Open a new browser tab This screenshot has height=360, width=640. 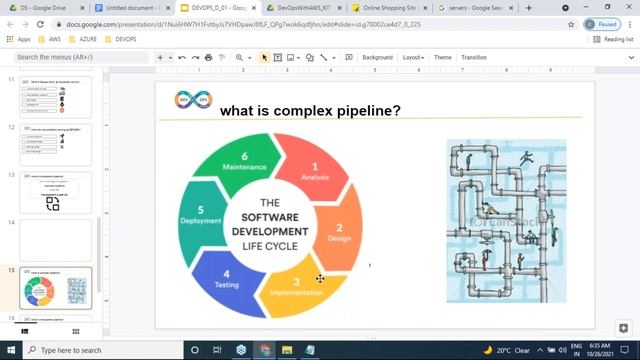click(529, 8)
